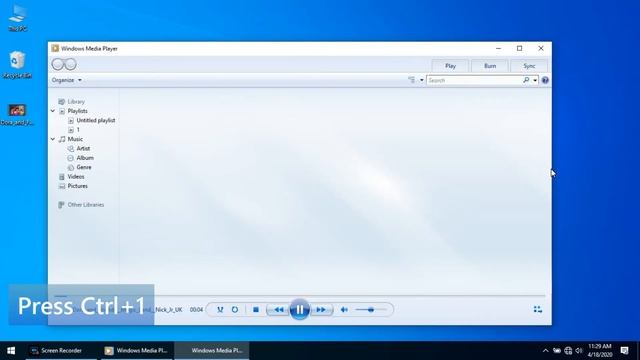
Task: Open the Action Center notifications icon
Action: 624,351
